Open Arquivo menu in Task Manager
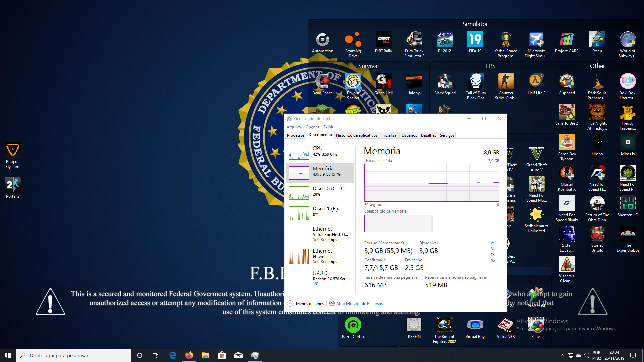Viewport: 644px width, 362px height. [293, 127]
